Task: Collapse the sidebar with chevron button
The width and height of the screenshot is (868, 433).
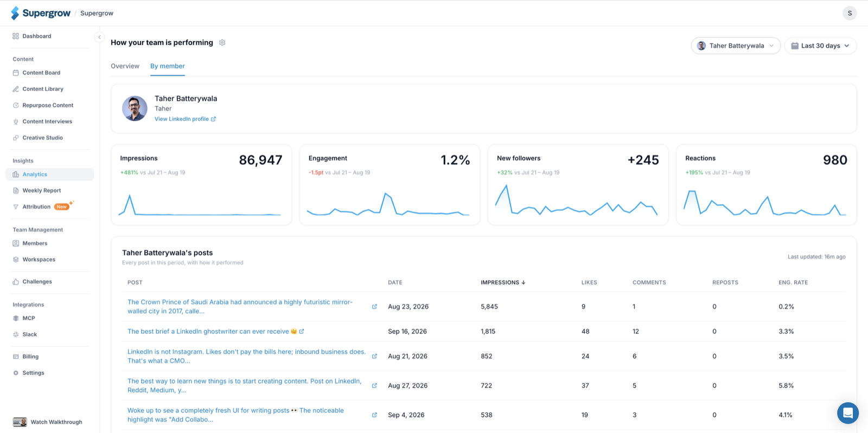Action: (x=99, y=37)
